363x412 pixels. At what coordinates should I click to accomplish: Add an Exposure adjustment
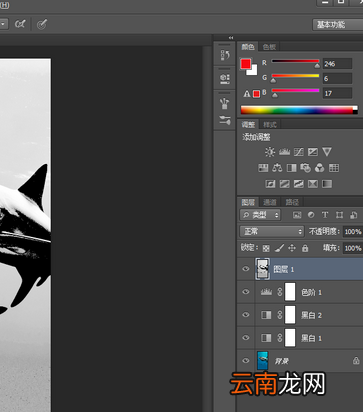pyautogui.click(x=313, y=152)
